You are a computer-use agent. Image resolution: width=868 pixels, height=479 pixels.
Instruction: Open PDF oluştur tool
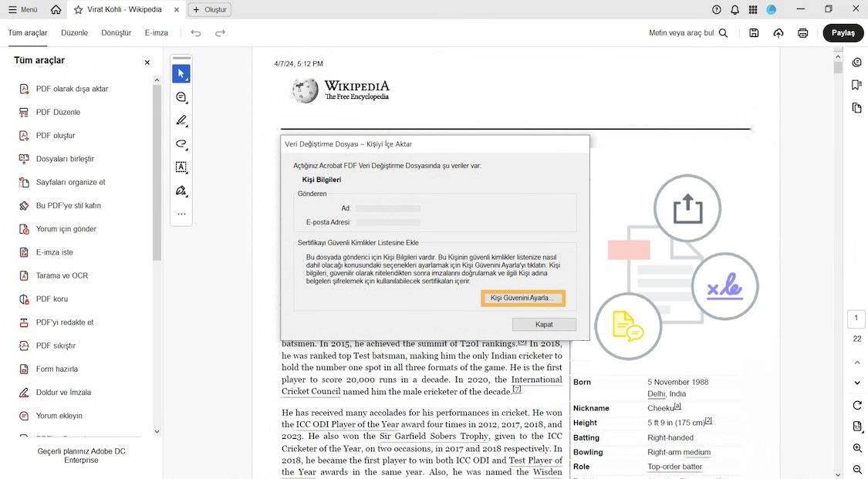click(x=56, y=135)
